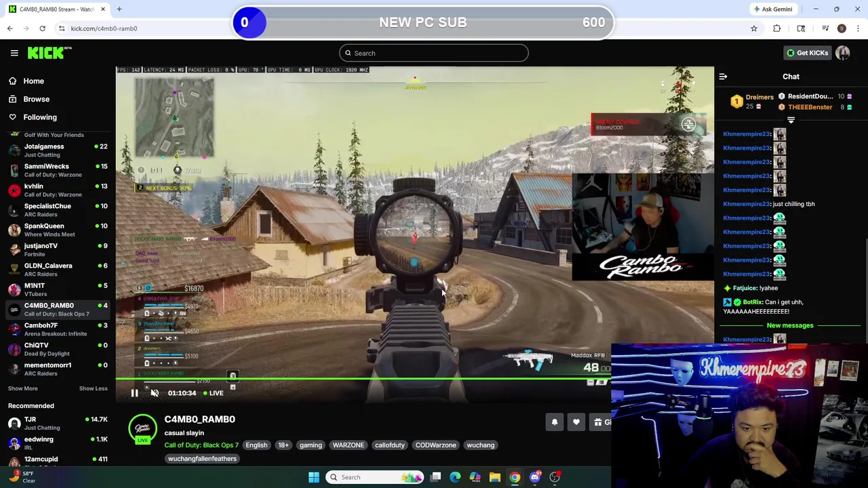Open GLDN_Calavera channel in sidebar
The image size is (868, 488).
tap(58, 270)
